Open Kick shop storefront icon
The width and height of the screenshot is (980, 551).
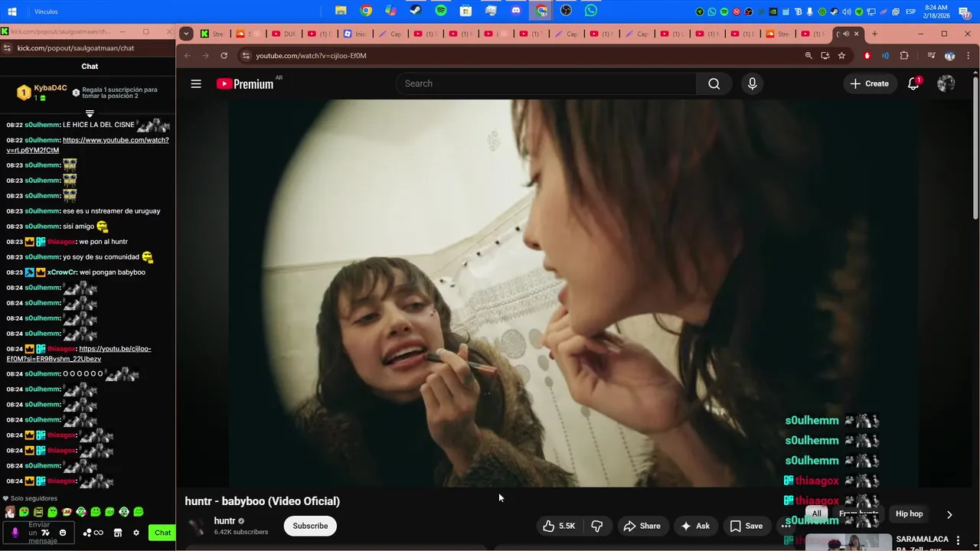click(x=118, y=533)
